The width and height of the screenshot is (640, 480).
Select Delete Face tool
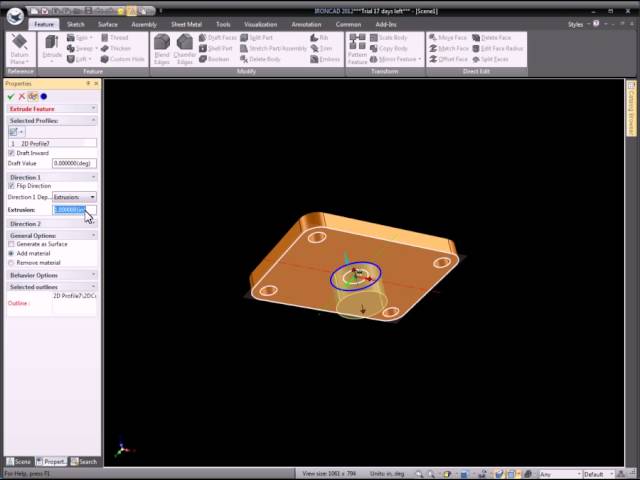click(491, 38)
